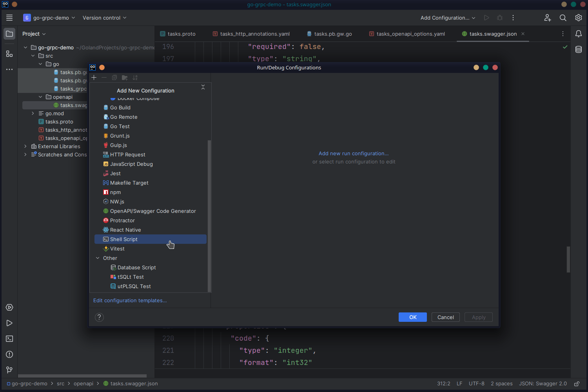588x392 pixels.
Task: Open the Services tool window
Action: point(9,307)
